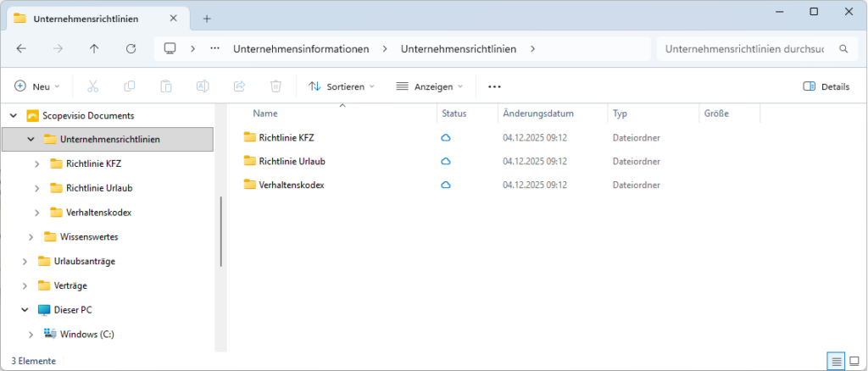Viewport: 868px width, 371px height.
Task: Click the Cut scissors icon
Action: [93, 86]
